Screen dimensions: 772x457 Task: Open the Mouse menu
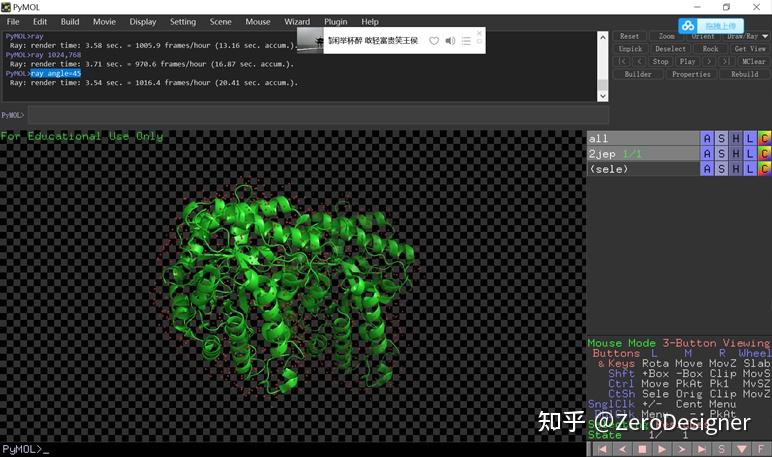coord(257,22)
